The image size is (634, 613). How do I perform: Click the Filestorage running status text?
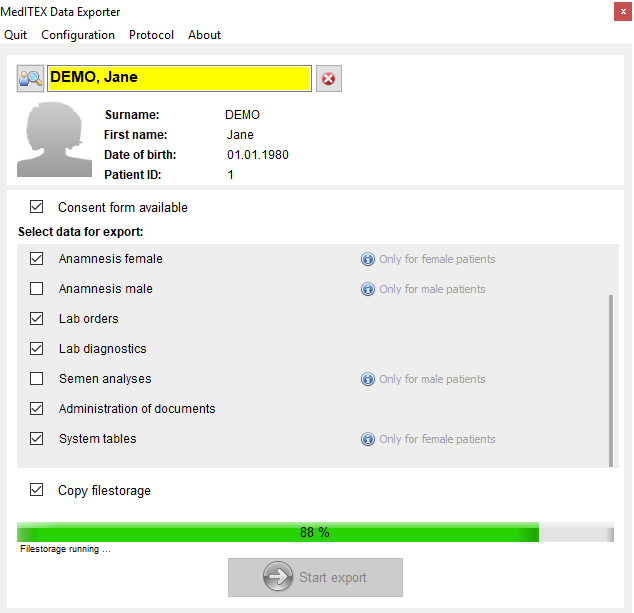click(65, 549)
